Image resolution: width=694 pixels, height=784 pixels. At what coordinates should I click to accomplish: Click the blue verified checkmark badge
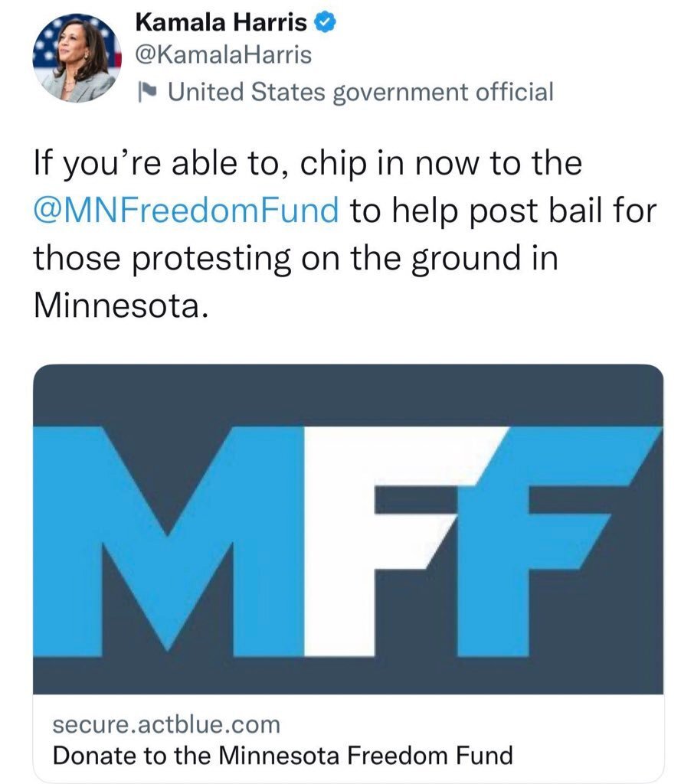click(324, 23)
